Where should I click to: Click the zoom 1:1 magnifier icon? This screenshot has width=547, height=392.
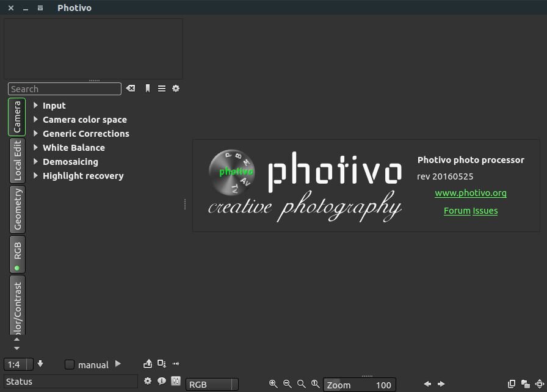[316, 384]
